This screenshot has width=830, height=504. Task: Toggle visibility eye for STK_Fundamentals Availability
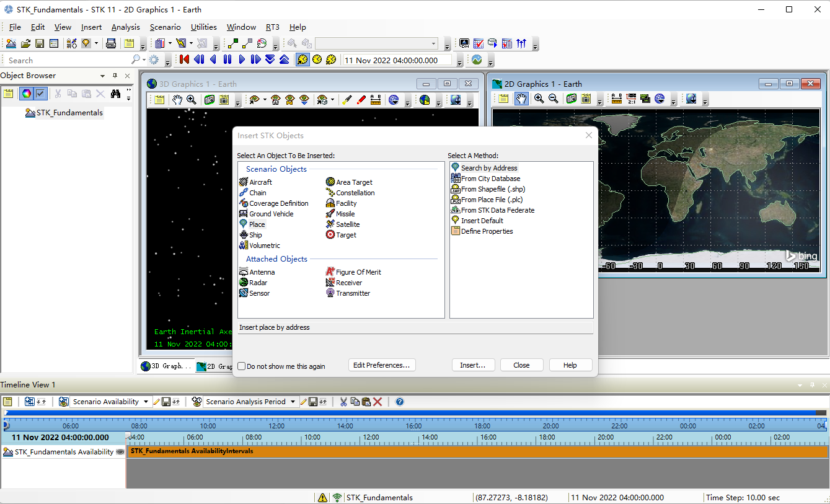coord(120,453)
